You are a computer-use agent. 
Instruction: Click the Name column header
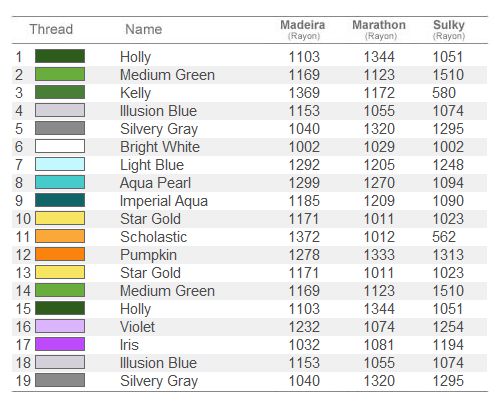click(144, 29)
